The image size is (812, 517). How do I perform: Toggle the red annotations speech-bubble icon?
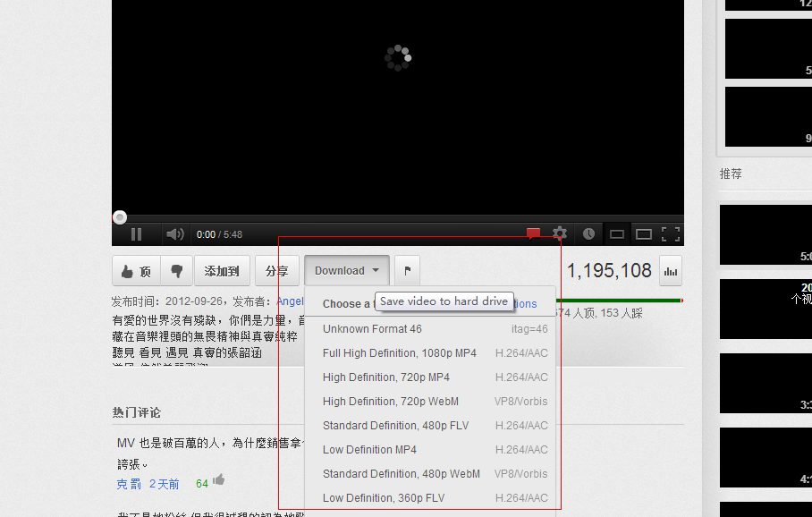(x=533, y=234)
